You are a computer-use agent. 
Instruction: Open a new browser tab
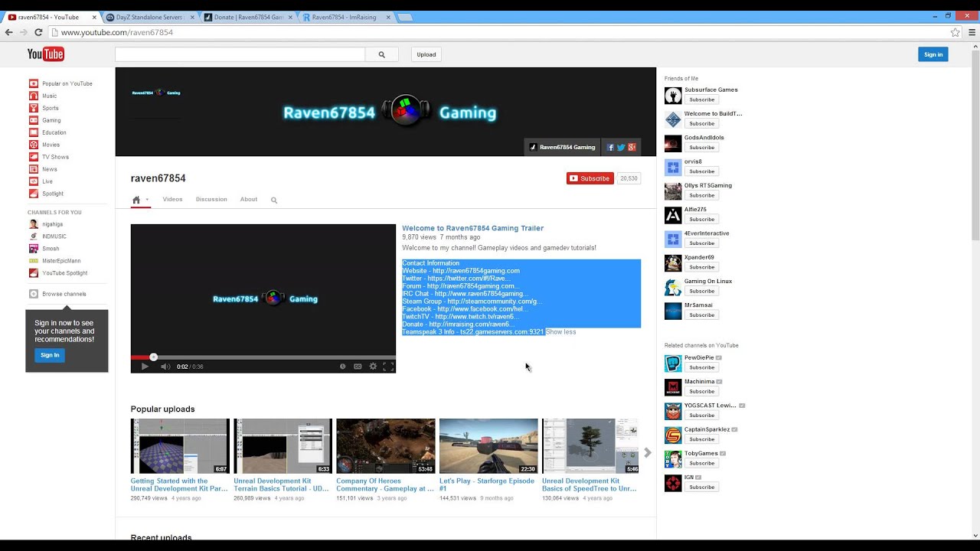pyautogui.click(x=404, y=17)
